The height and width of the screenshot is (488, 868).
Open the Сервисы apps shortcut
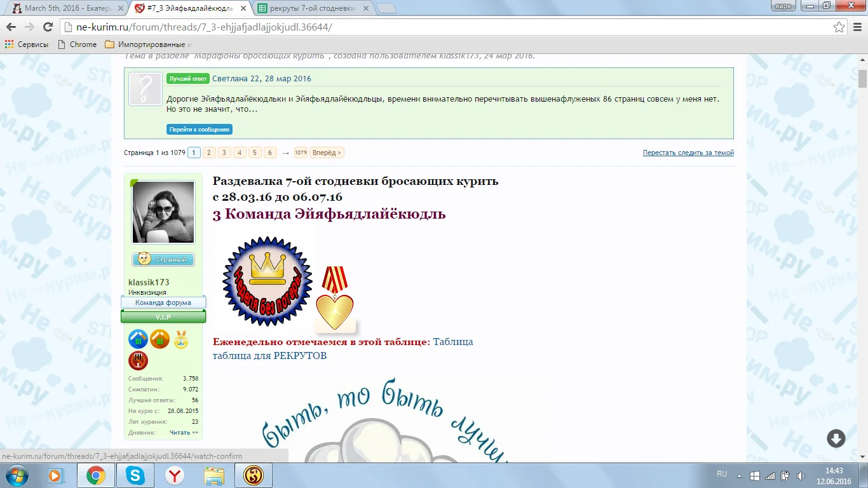tap(27, 44)
